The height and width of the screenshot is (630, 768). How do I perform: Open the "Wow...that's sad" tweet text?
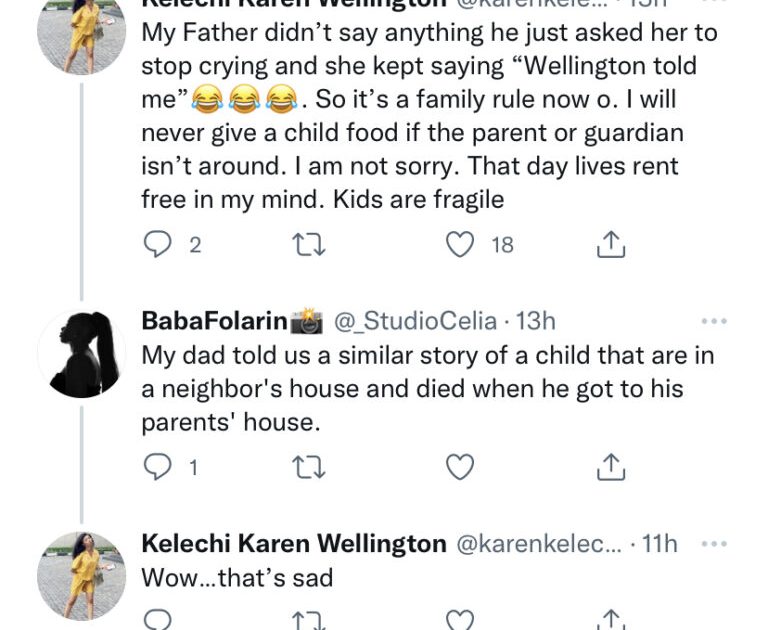click(237, 578)
